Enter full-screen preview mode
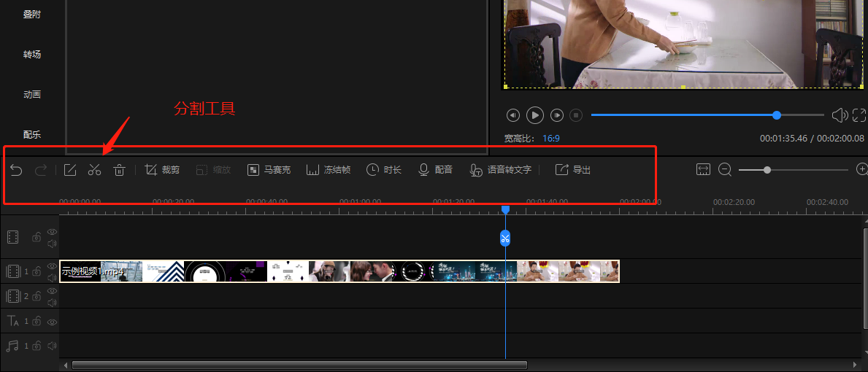 [859, 115]
